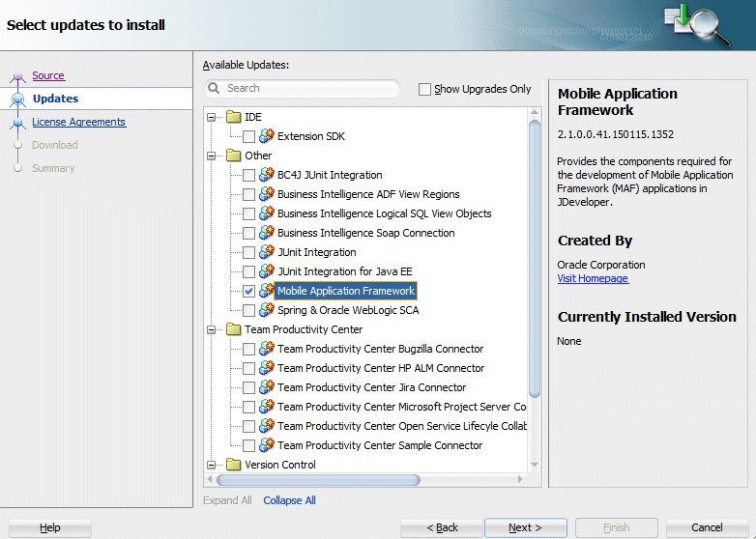The image size is (756, 539).
Task: Click the License Agreements step node icon
Action: [x=17, y=124]
